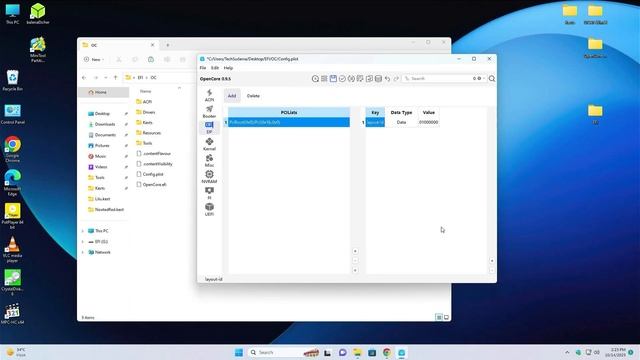Expand EFI drive in File Explorer tree
Image resolution: width=640 pixels, height=360 pixels.
click(83, 242)
